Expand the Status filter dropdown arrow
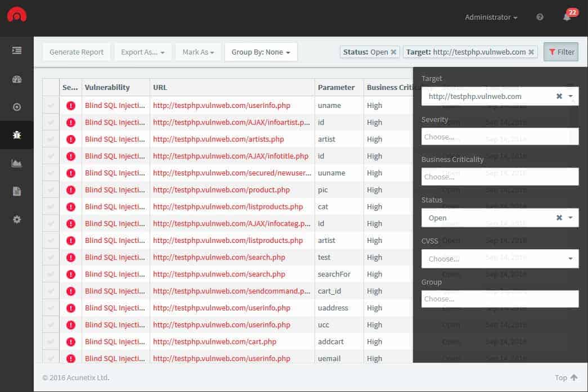 (571, 217)
